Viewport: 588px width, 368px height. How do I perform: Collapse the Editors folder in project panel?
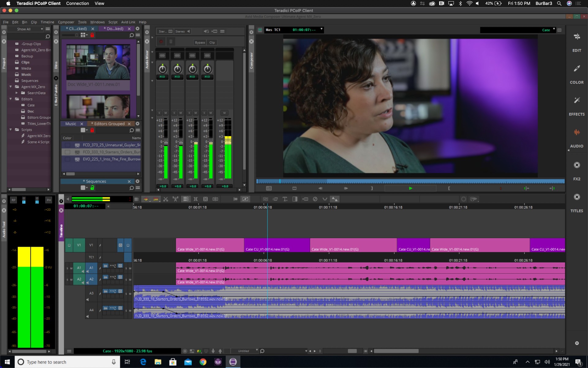tap(10, 99)
